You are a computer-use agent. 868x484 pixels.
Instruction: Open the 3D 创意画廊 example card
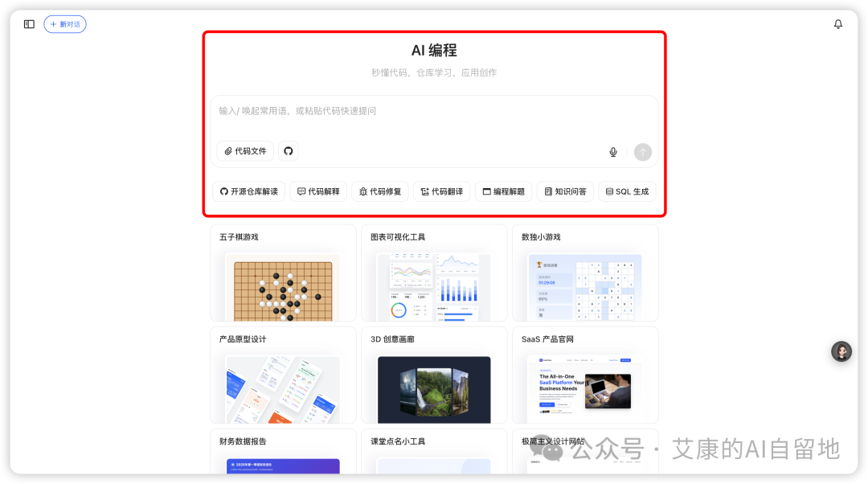pyautogui.click(x=434, y=375)
